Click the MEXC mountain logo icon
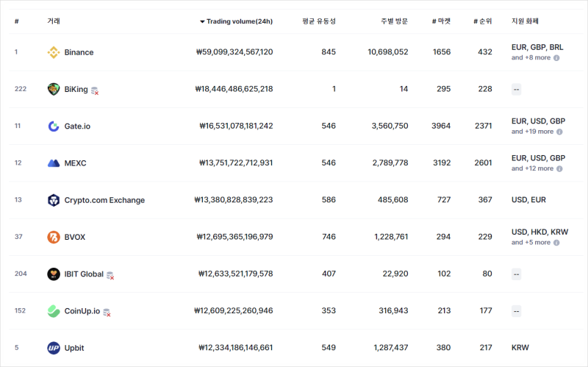The width and height of the screenshot is (588, 367). pyautogui.click(x=54, y=163)
